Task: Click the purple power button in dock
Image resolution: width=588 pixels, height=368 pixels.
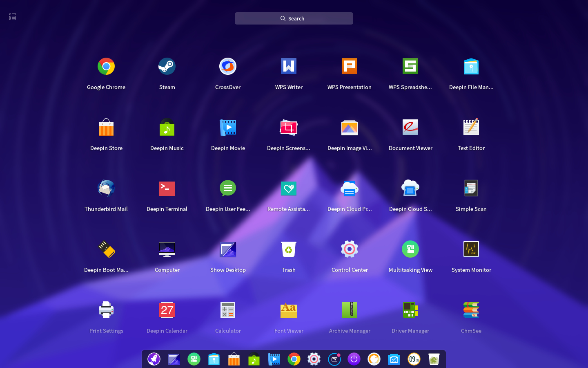Action: tap(354, 359)
